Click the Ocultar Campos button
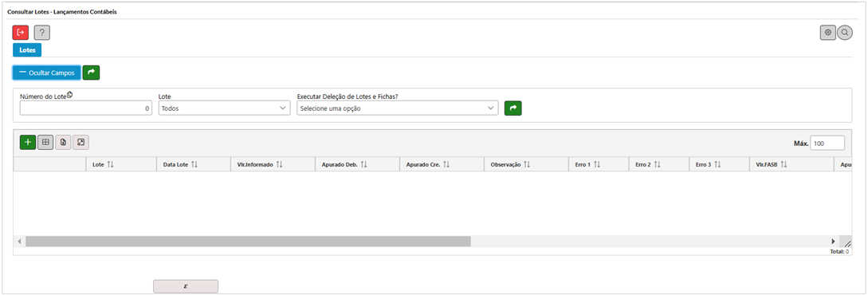Viewport: 868px width, 295px height. [x=46, y=73]
